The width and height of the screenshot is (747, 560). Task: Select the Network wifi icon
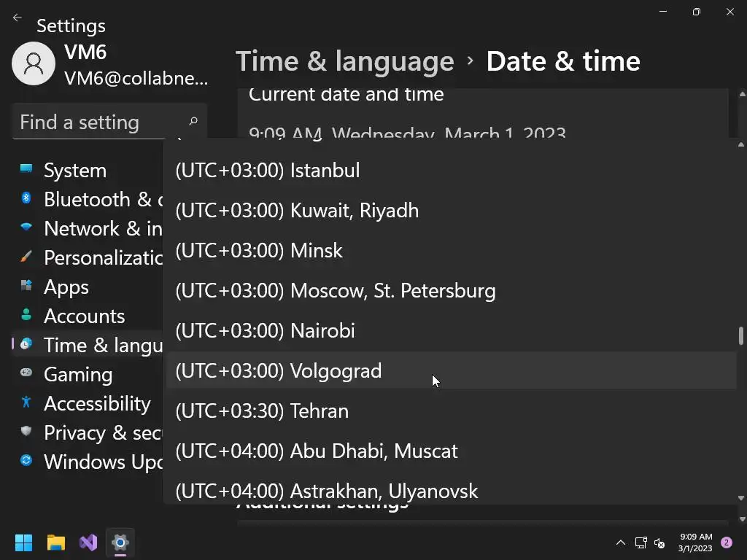26,227
